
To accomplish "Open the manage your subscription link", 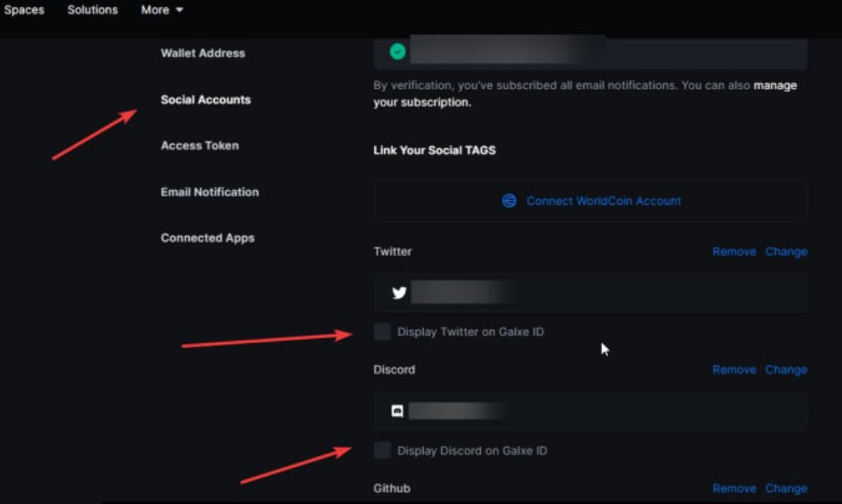I will pos(775,85).
